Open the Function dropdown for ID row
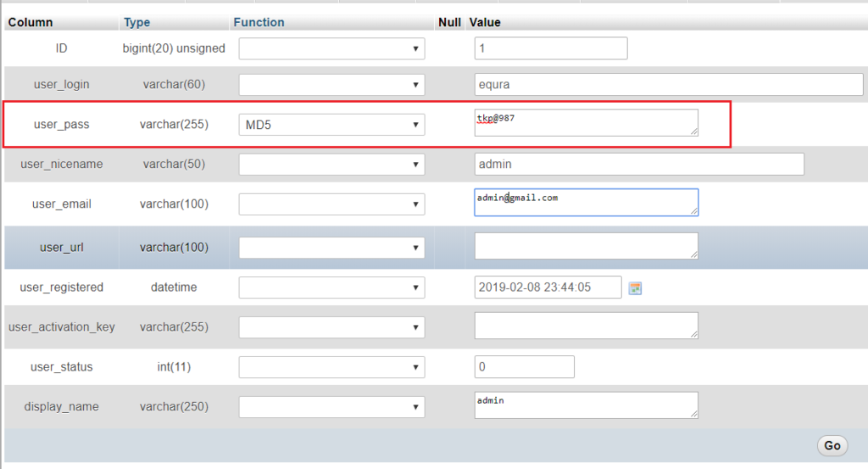 [x=331, y=48]
